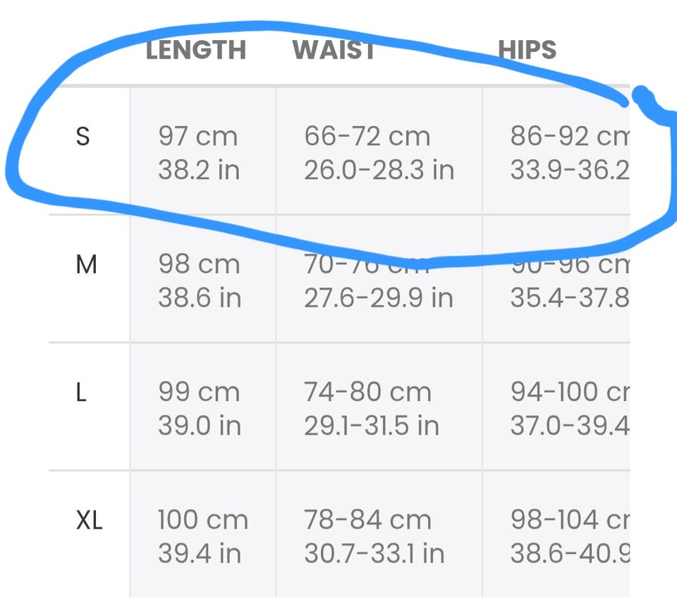Select the XL size row label
Screen dimensions: 677x616
coord(90,520)
